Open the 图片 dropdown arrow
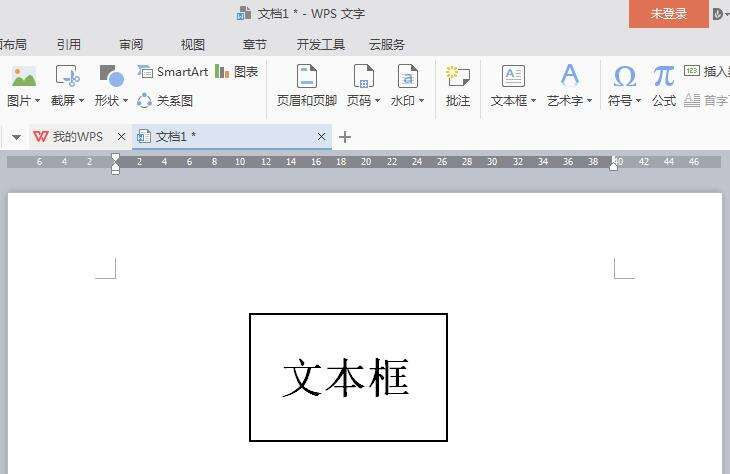This screenshot has height=474, width=730. [38, 101]
